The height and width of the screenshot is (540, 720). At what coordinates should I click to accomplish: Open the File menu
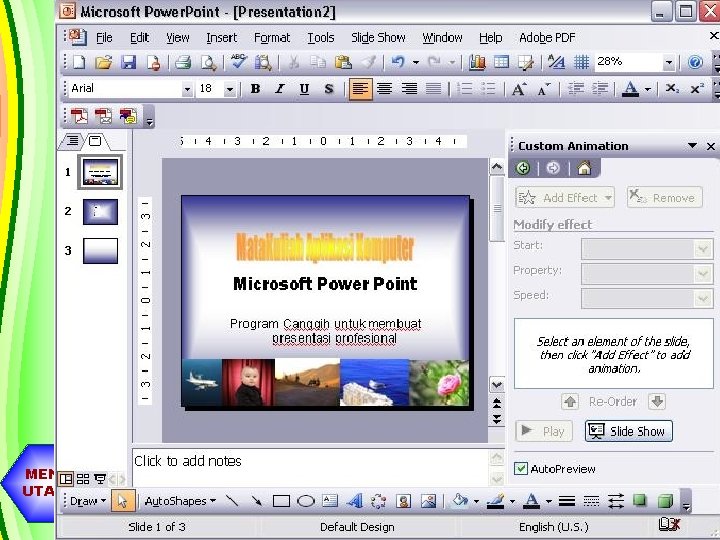pos(104,38)
